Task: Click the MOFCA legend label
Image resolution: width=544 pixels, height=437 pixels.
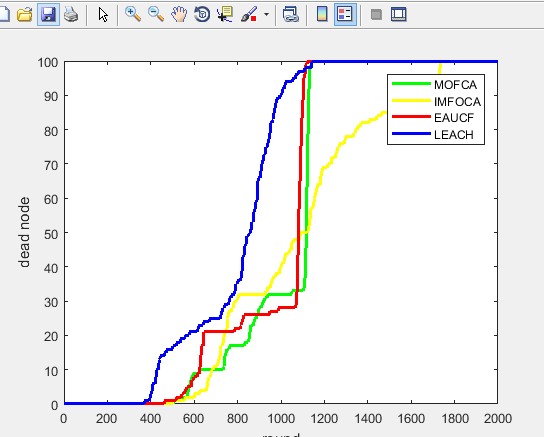Action: 456,85
